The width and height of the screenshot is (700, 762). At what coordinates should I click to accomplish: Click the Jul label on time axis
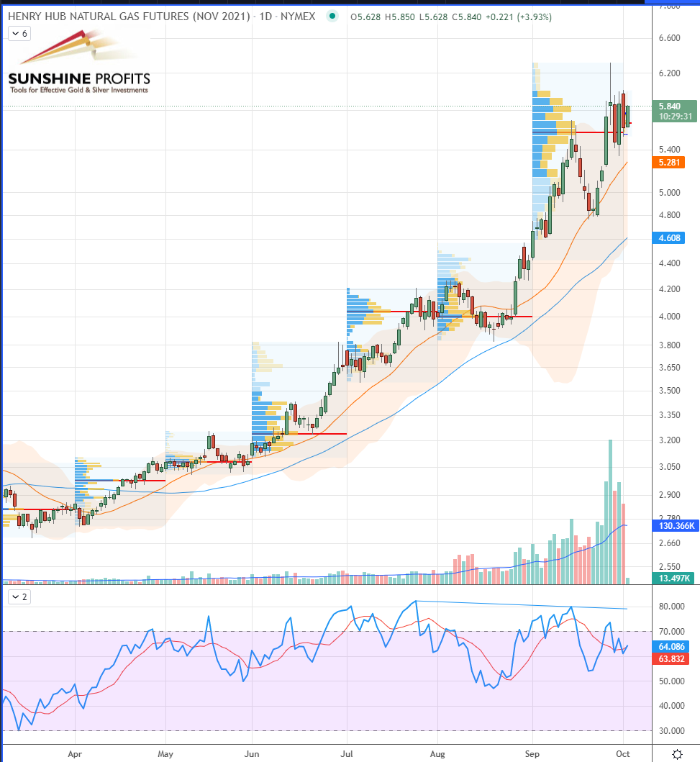point(346,754)
